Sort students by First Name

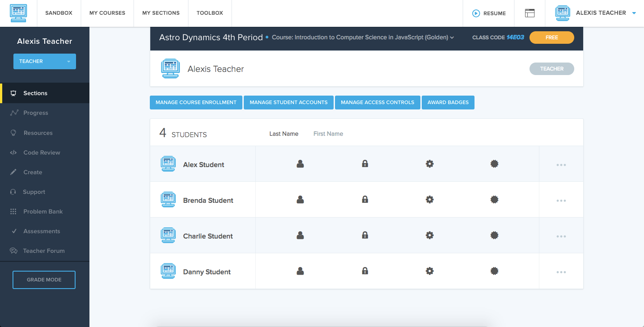pos(328,134)
